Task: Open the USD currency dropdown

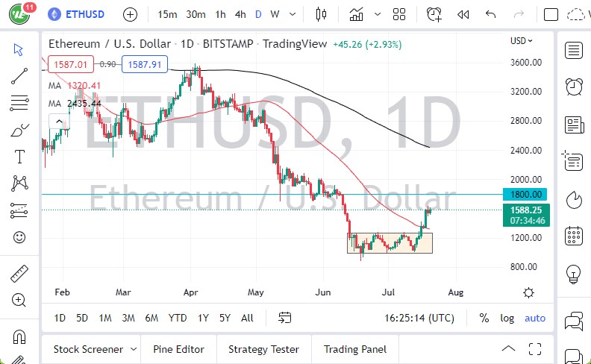Action: coord(521,41)
